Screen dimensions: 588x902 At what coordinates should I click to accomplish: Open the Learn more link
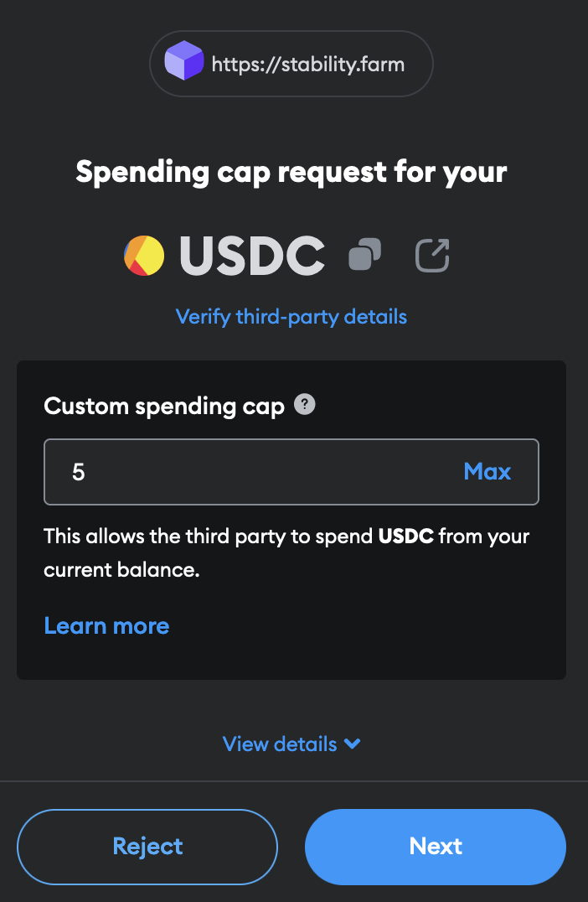tap(106, 625)
